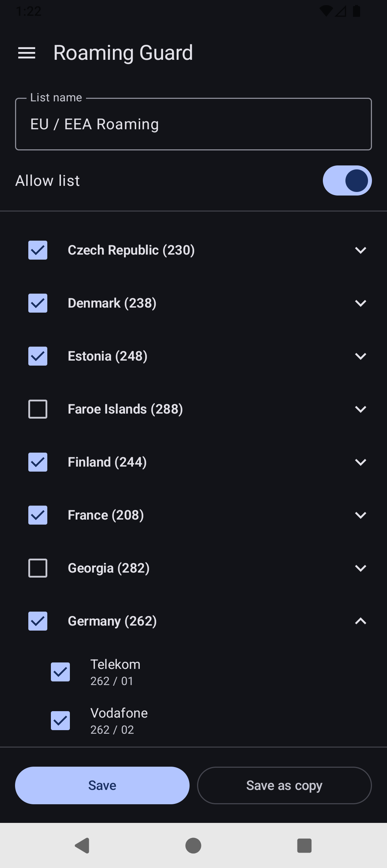Uncheck the Germany (262) country checkbox
The height and width of the screenshot is (868, 387).
(x=38, y=621)
